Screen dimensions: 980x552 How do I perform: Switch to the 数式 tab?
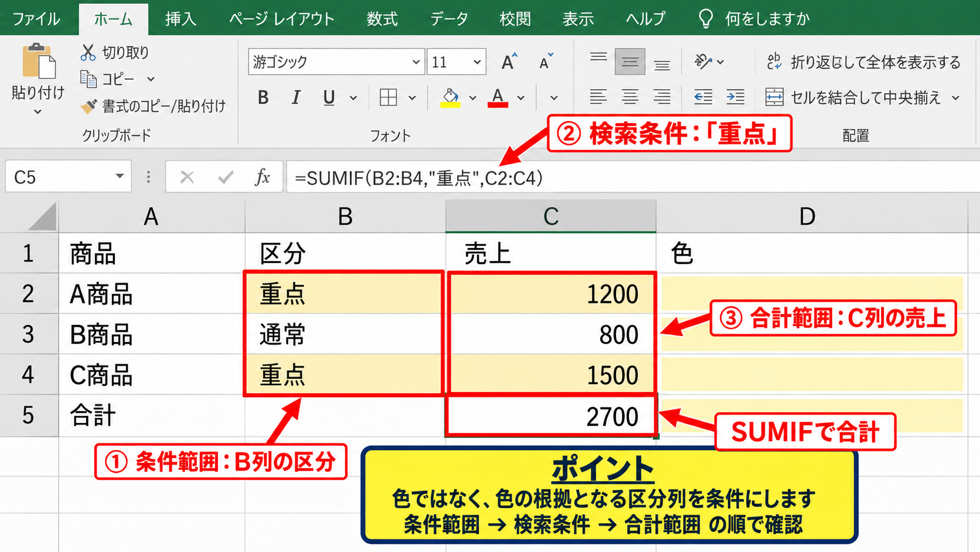point(382,19)
